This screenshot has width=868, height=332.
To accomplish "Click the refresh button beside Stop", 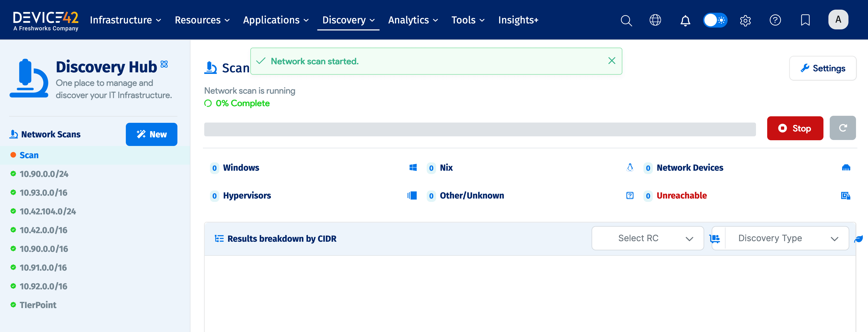I will [842, 128].
